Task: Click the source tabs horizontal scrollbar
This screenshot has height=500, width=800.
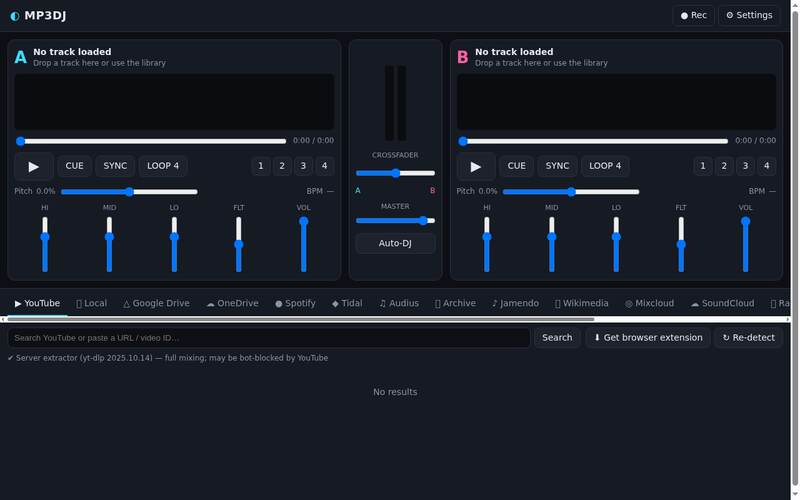Action: (x=301, y=319)
